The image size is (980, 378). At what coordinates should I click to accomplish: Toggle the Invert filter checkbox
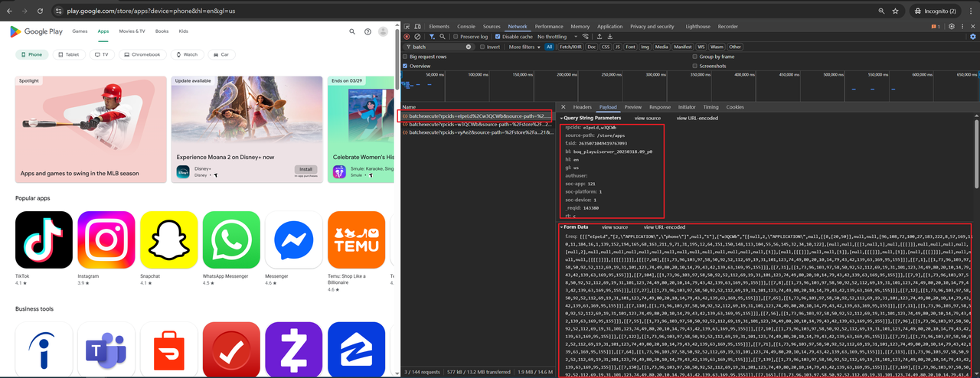click(482, 47)
